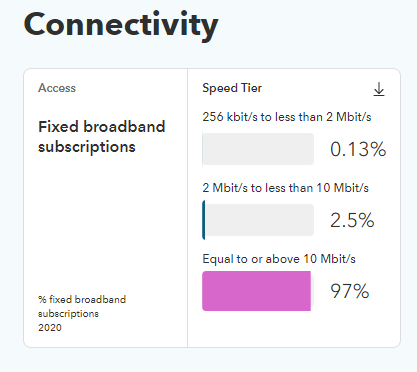Click the 2.5% speed tier bar

click(x=258, y=220)
